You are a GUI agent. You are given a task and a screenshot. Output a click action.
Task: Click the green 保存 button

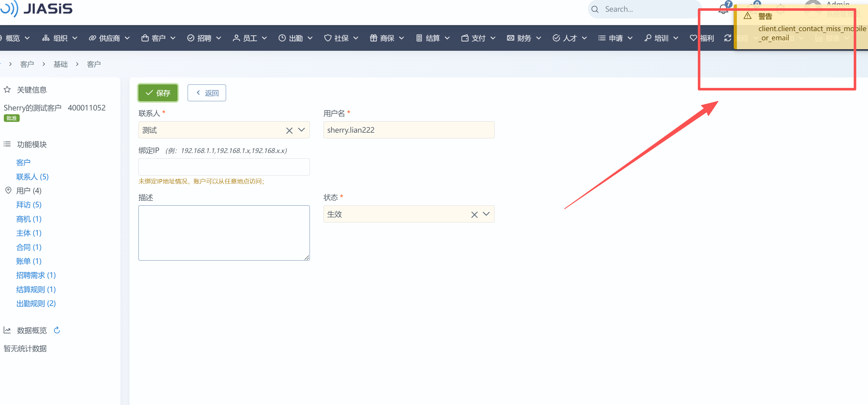click(158, 93)
